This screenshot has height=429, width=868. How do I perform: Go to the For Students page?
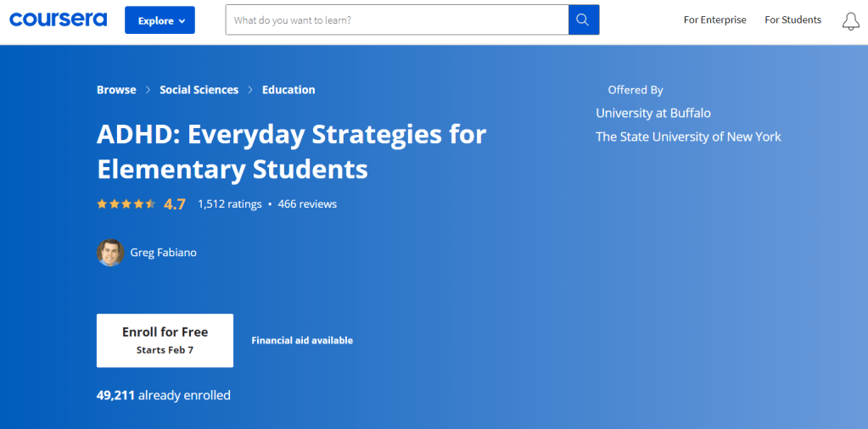[792, 19]
